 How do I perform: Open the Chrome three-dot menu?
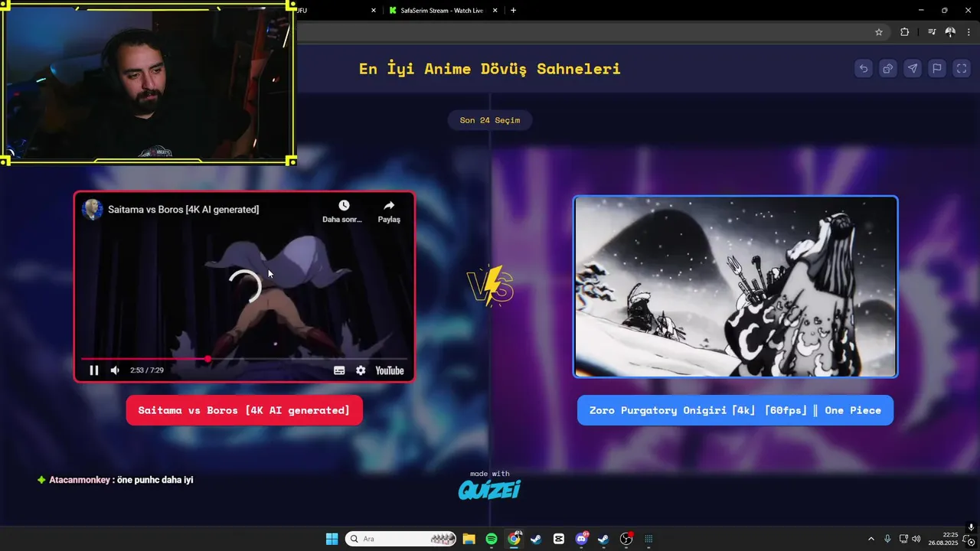point(970,32)
